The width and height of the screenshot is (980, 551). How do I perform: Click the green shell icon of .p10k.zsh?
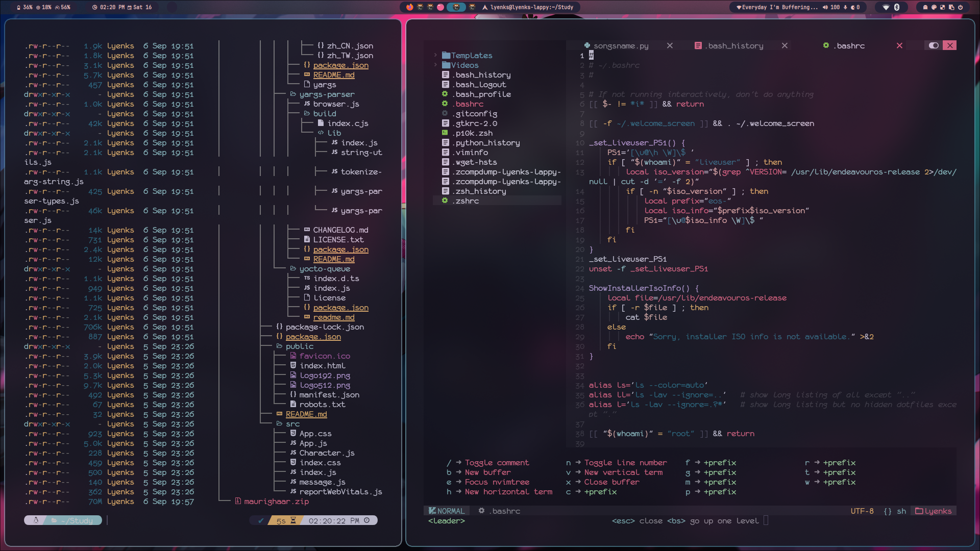coord(445,133)
